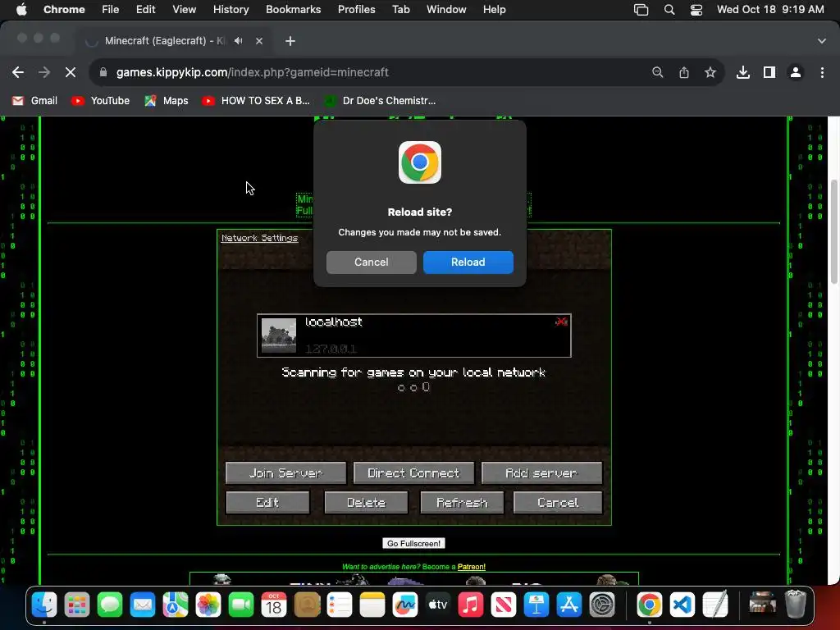
Task: Go back to the previous page
Action: (18, 72)
